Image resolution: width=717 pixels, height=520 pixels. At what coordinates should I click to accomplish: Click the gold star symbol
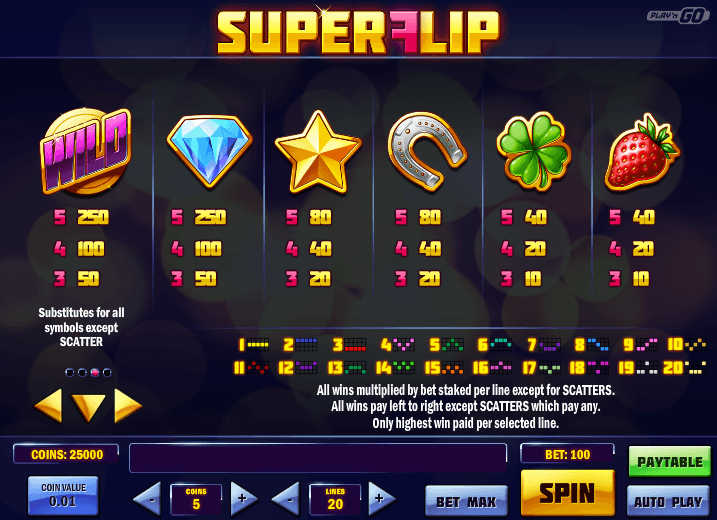pos(318,152)
